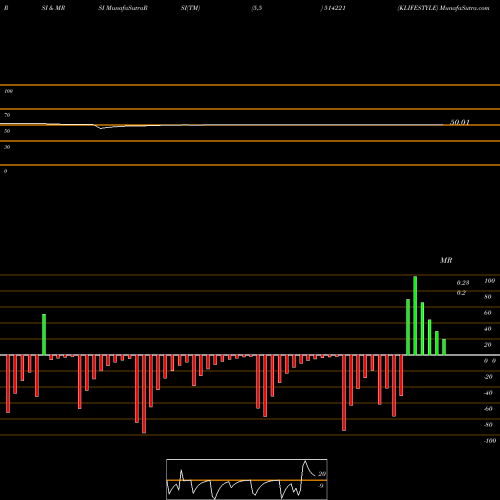Click the MR axis 40 label

(488, 329)
